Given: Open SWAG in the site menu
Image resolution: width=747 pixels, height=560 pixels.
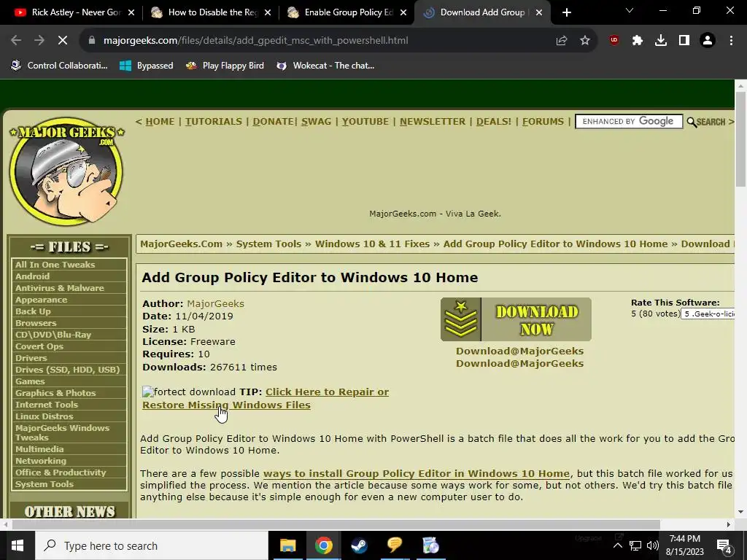Looking at the screenshot, I should click(x=317, y=122).
